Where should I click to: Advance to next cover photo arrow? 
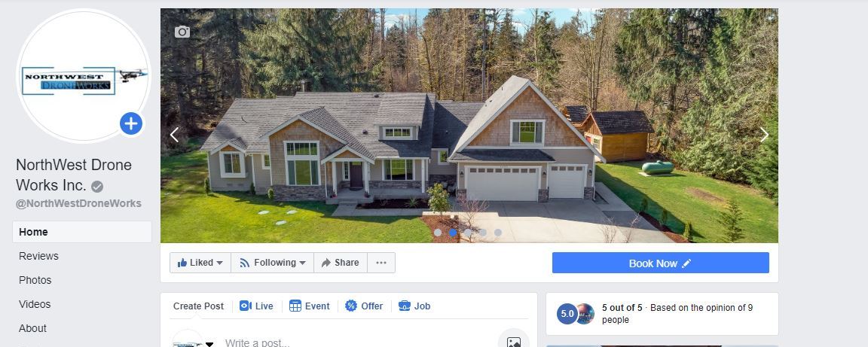(764, 135)
